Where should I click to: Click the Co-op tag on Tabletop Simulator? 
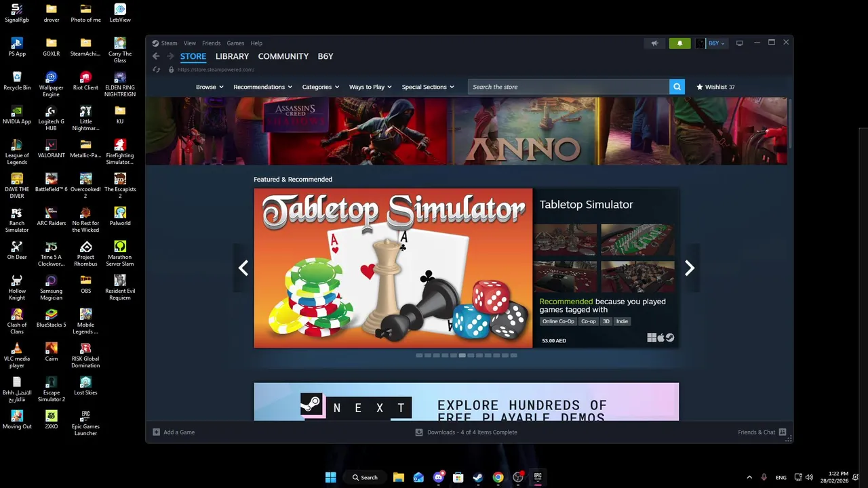click(x=588, y=321)
